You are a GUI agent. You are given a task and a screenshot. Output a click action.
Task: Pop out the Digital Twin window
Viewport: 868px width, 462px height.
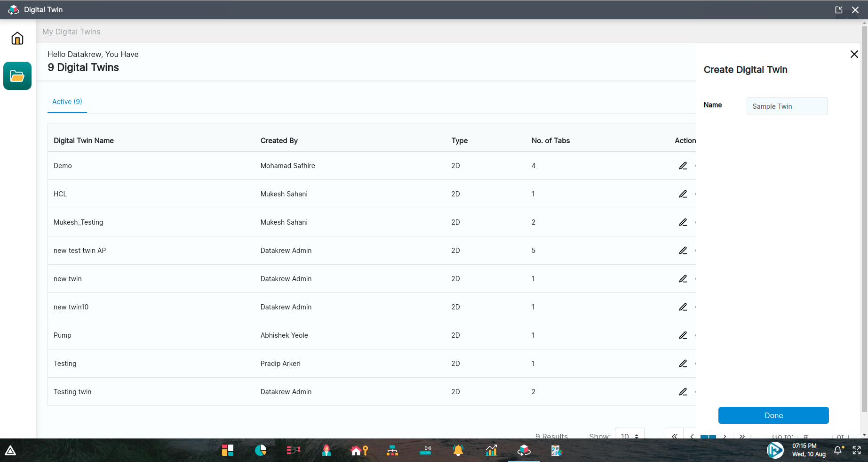point(839,10)
